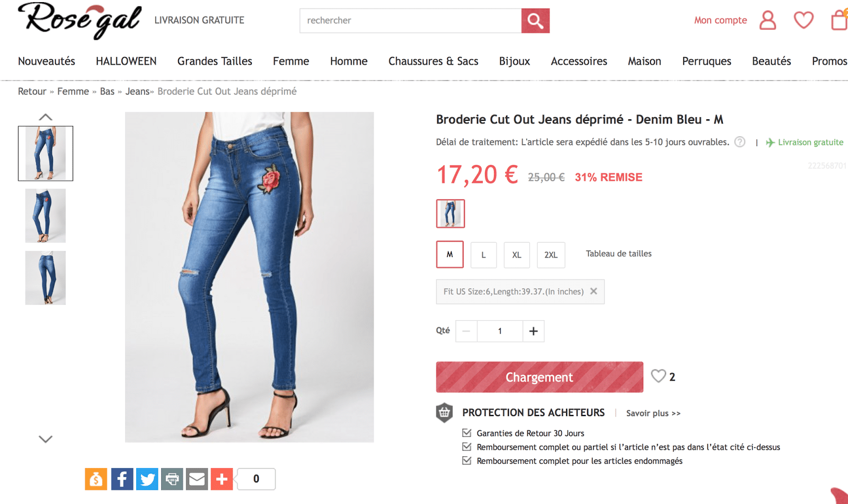Open the account profile icon
The width and height of the screenshot is (848, 504).
(767, 21)
